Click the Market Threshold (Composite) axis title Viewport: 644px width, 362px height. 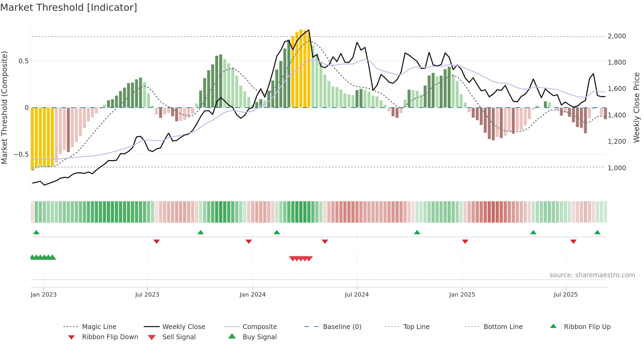pos(4,107)
